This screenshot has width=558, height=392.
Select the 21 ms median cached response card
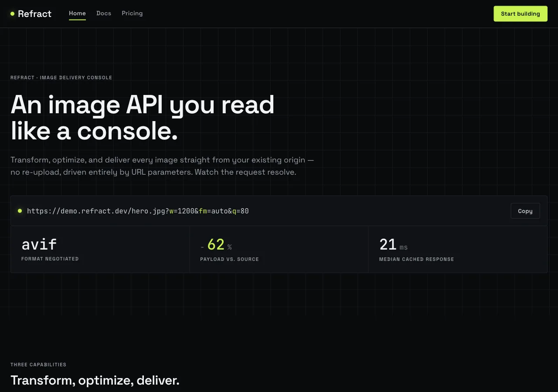458,250
